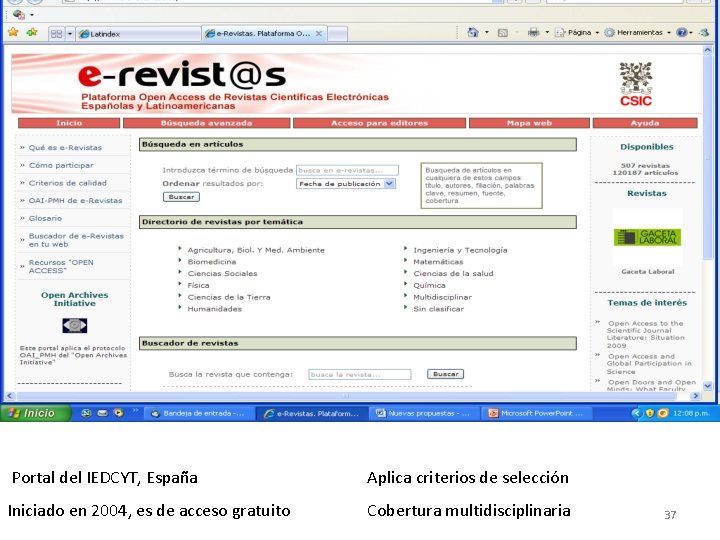
Task: Open Búsqueda avanzada navigation tab
Action: [x=207, y=123]
